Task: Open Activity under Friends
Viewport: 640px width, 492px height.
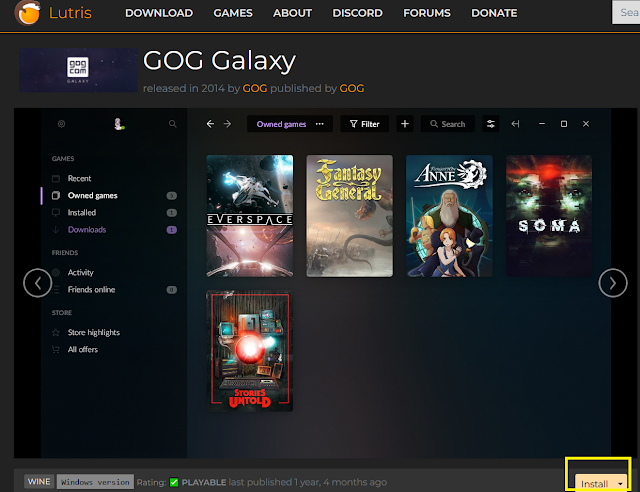Action: [80, 272]
